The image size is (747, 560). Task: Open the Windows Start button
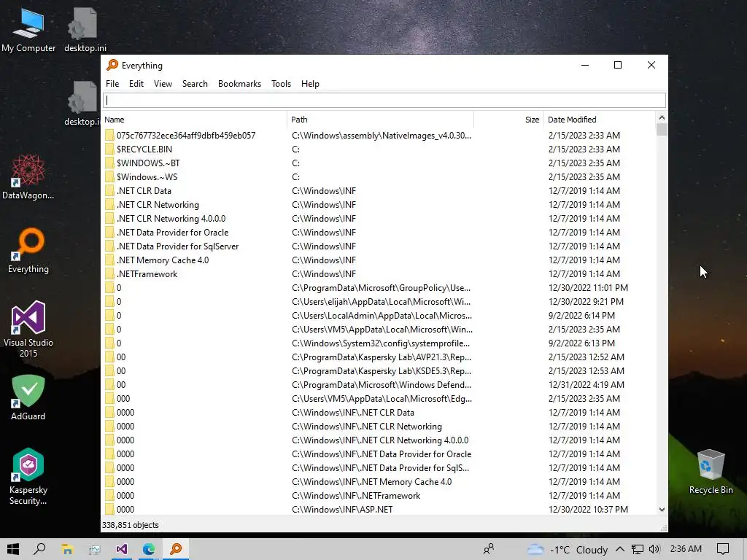coord(13,549)
